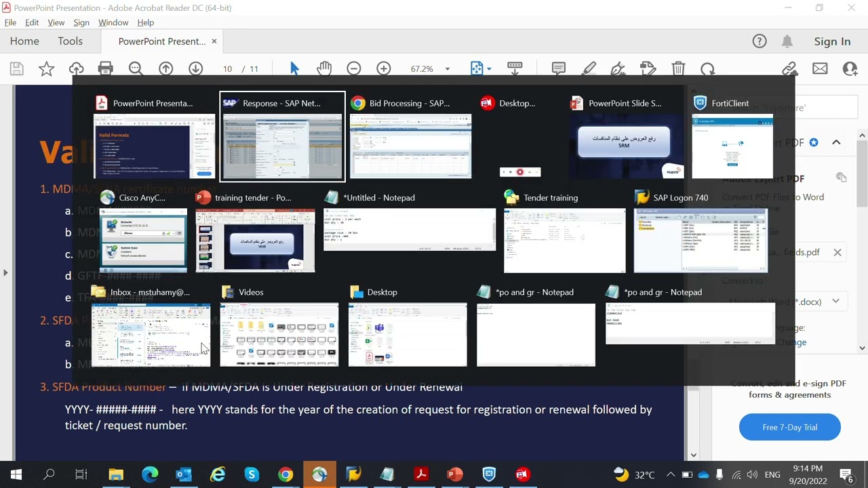Click the upload to cloud icon
The height and width of the screenshot is (488, 868).
(x=76, y=68)
